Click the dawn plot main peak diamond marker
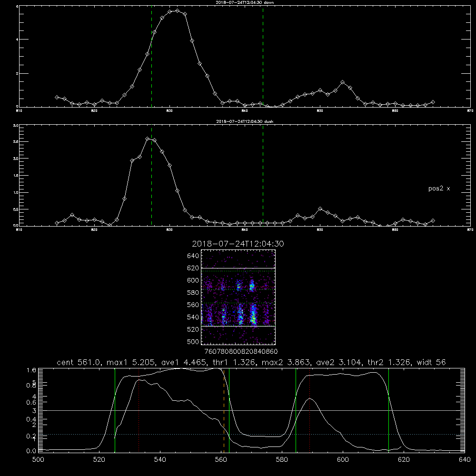Viewport: 476px width, 476px height. (177, 10)
